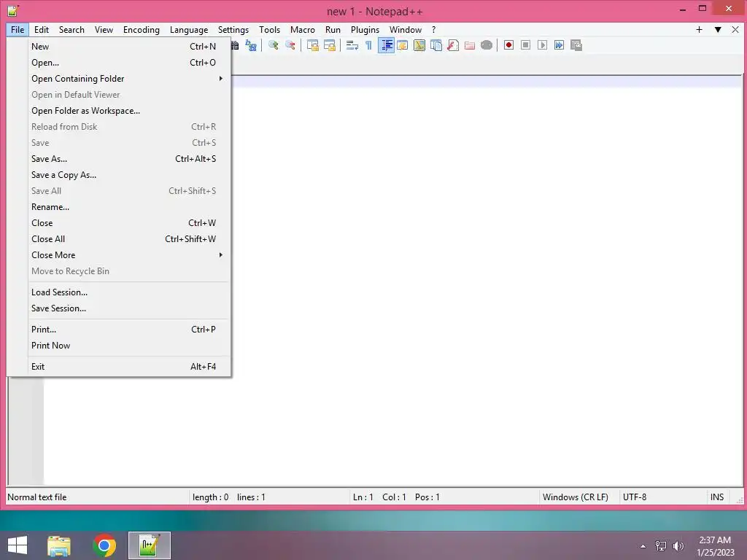
Task: Open the Language menu
Action: [x=189, y=29]
